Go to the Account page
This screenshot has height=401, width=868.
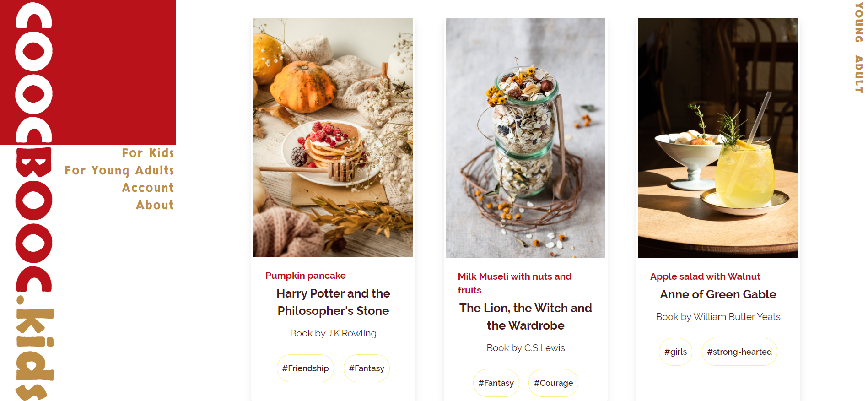(x=147, y=188)
